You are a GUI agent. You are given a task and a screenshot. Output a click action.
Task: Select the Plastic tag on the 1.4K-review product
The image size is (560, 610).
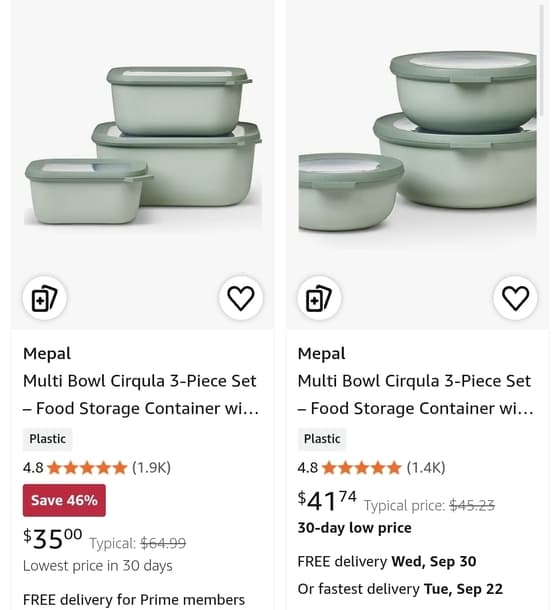(322, 439)
